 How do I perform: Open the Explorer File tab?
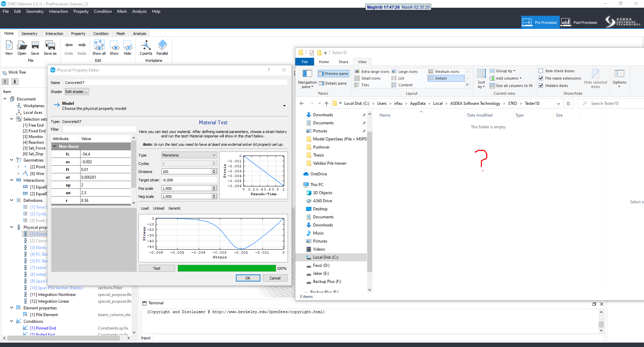point(305,62)
